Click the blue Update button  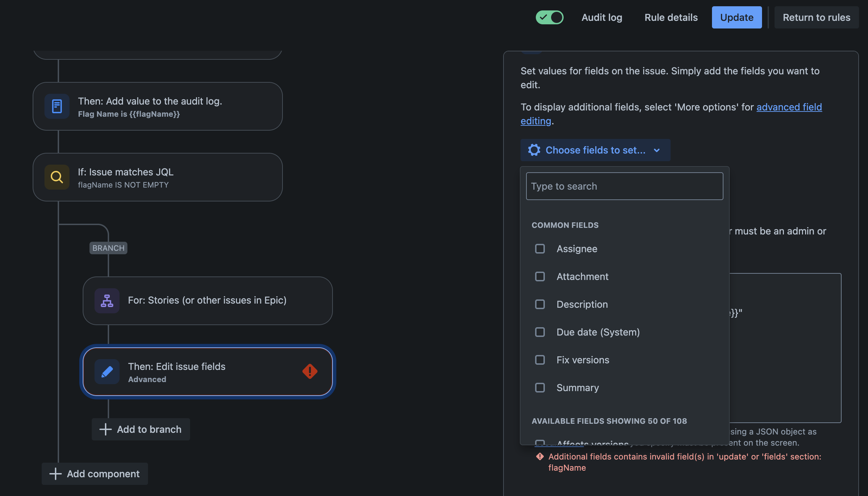click(737, 17)
